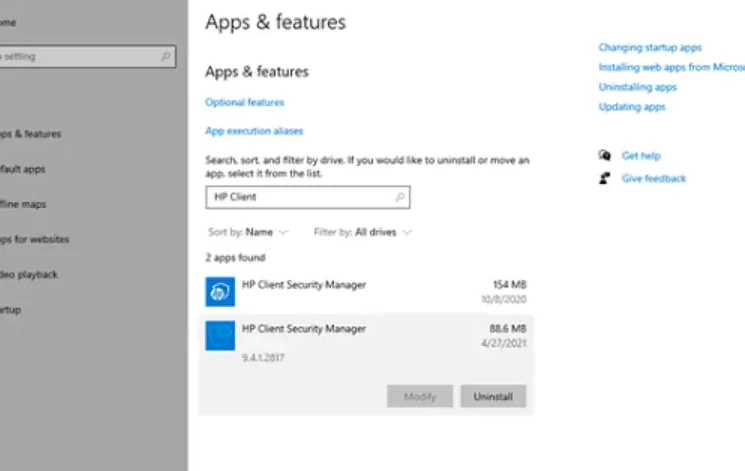This screenshot has height=471, width=745.
Task: Open the Optional features link
Action: (245, 102)
